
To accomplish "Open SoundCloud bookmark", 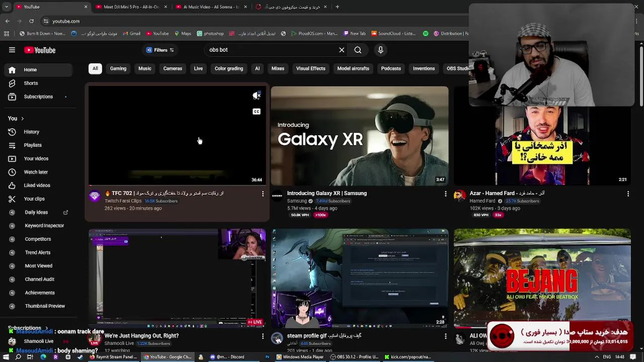I will click(393, 34).
